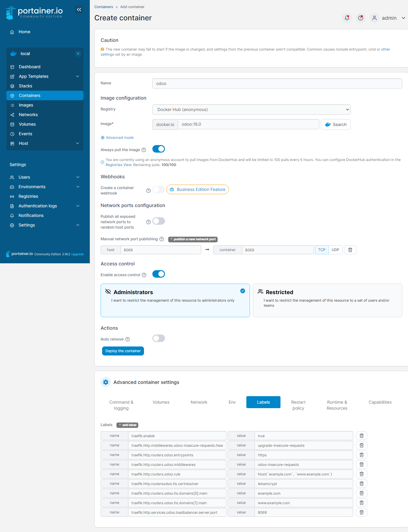408x532 pixels.
Task: Click Deploy the container button
Action: 123,351
